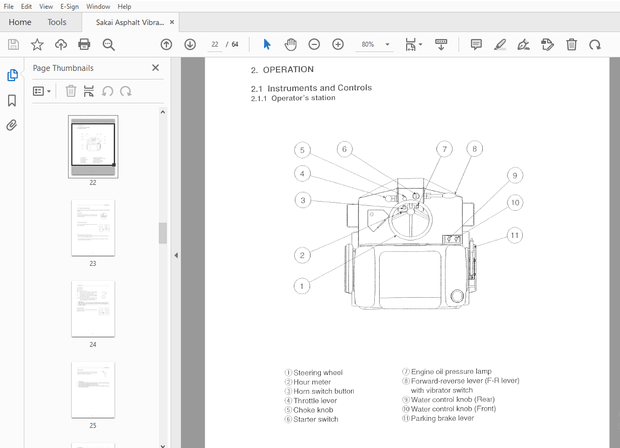Click the Save file icon

13,44
